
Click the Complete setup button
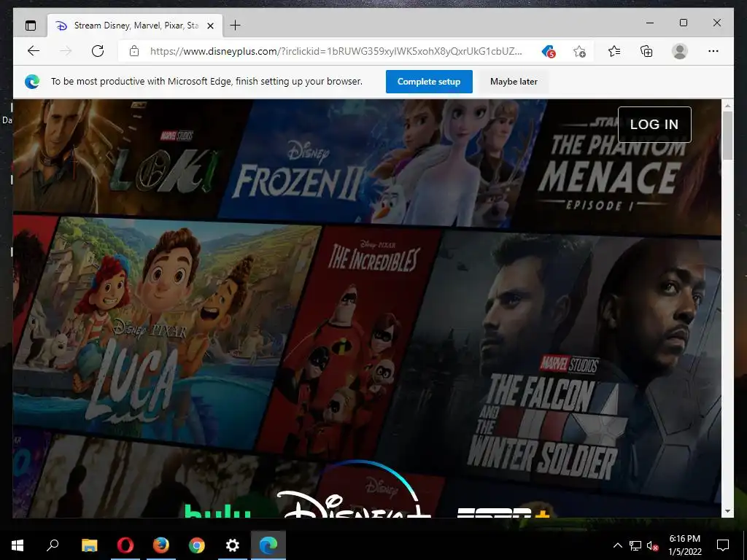click(x=429, y=82)
